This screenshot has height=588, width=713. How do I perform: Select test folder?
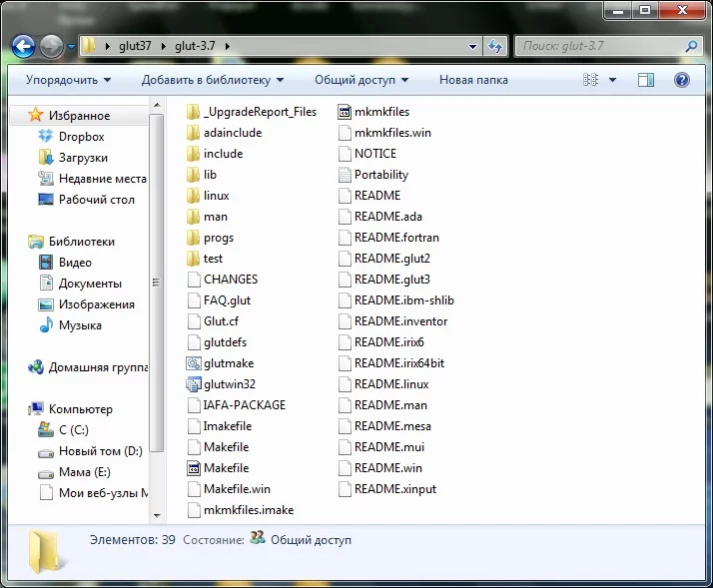tap(205, 259)
